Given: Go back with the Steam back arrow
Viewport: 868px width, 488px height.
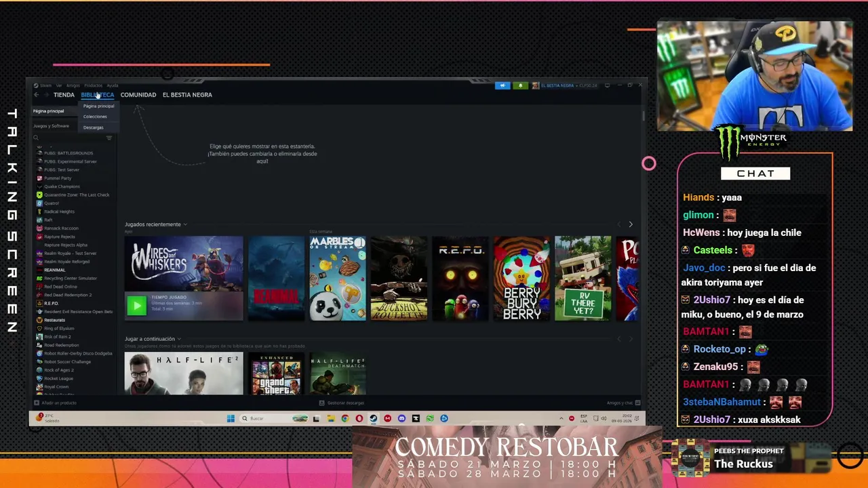Looking at the screenshot, I should tap(37, 95).
